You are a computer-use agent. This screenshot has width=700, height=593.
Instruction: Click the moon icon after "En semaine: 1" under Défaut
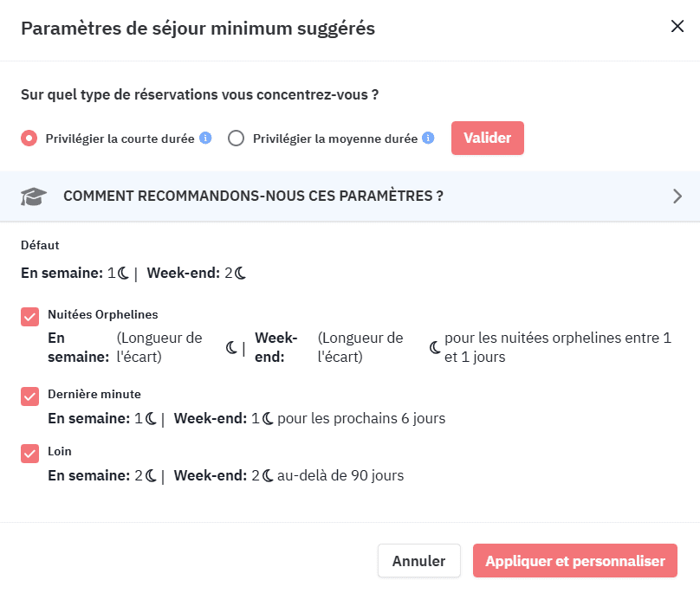pyautogui.click(x=122, y=273)
